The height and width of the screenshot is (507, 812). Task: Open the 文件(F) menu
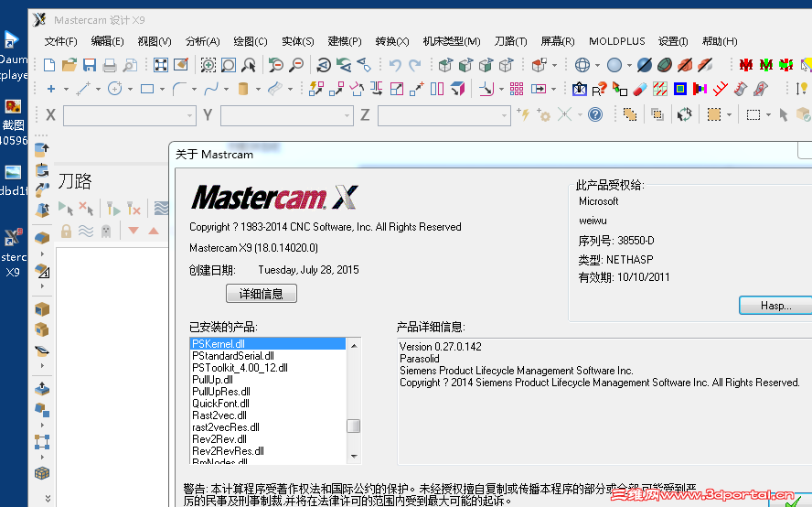tap(60, 41)
